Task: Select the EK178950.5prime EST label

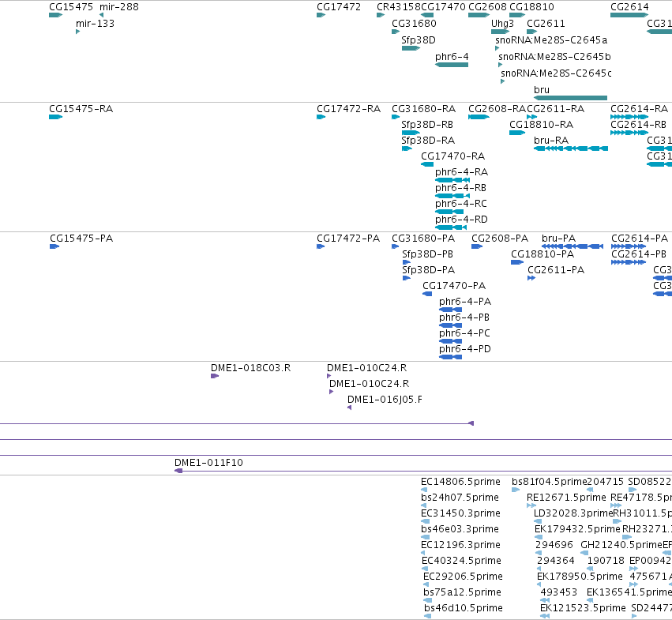Action: (x=580, y=577)
